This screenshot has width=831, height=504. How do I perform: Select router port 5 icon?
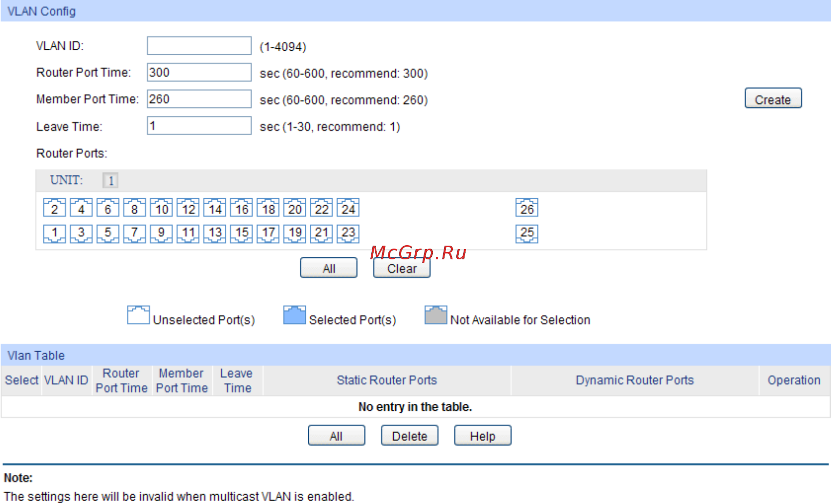pyautogui.click(x=107, y=233)
